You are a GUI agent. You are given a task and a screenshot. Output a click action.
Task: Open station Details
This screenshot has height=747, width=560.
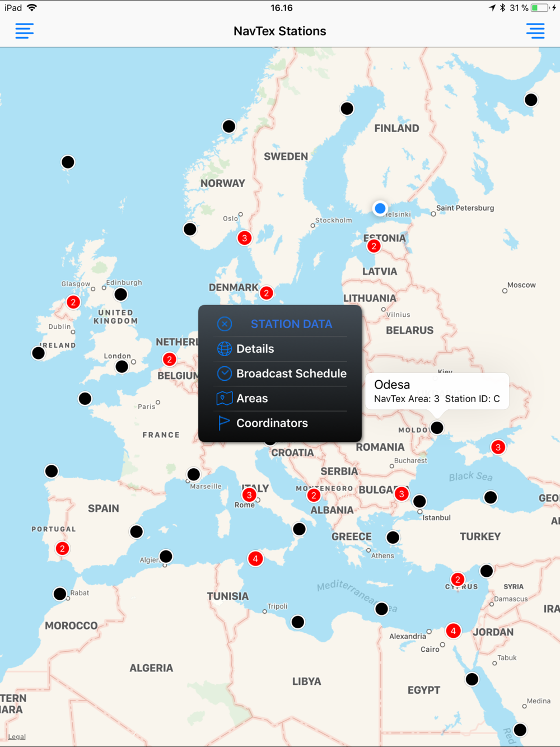(280, 349)
